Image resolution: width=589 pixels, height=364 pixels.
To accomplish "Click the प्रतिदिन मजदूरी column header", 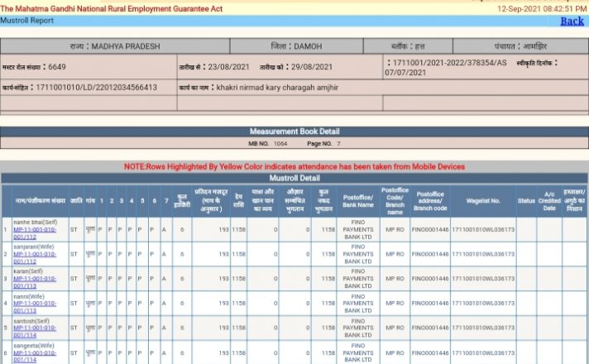I will pos(211,201).
